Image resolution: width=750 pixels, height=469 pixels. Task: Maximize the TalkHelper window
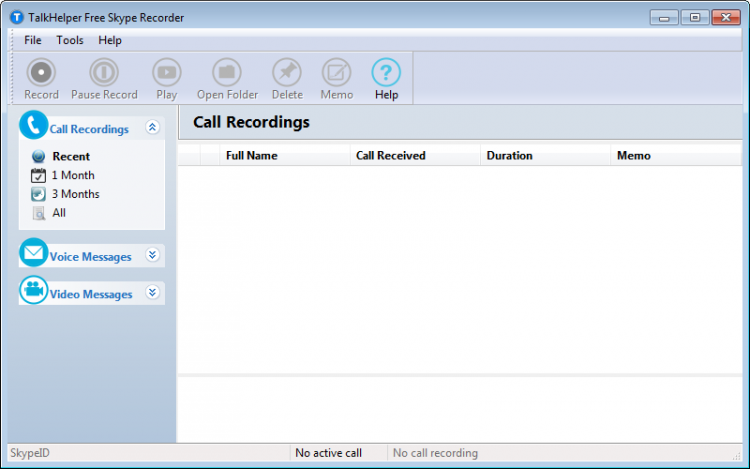point(695,18)
